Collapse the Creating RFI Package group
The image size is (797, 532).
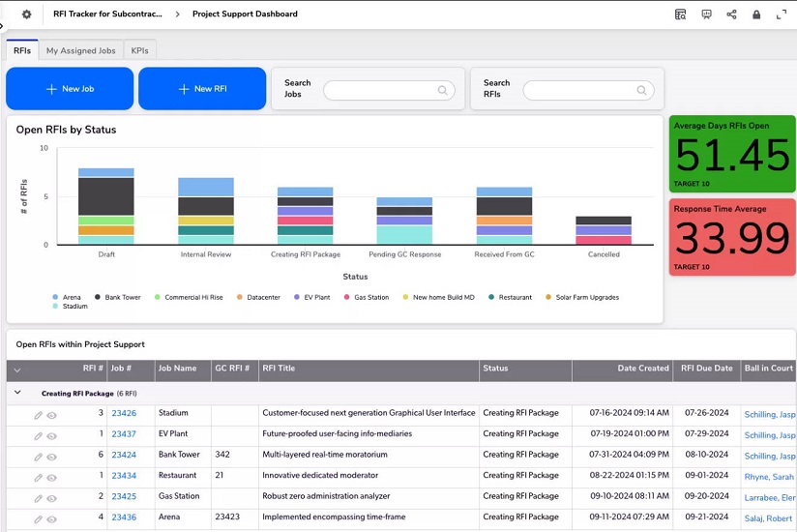click(17, 394)
